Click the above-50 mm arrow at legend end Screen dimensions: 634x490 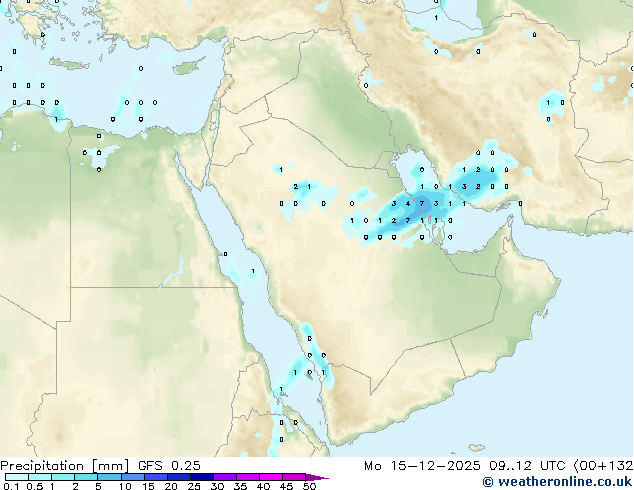317,477
